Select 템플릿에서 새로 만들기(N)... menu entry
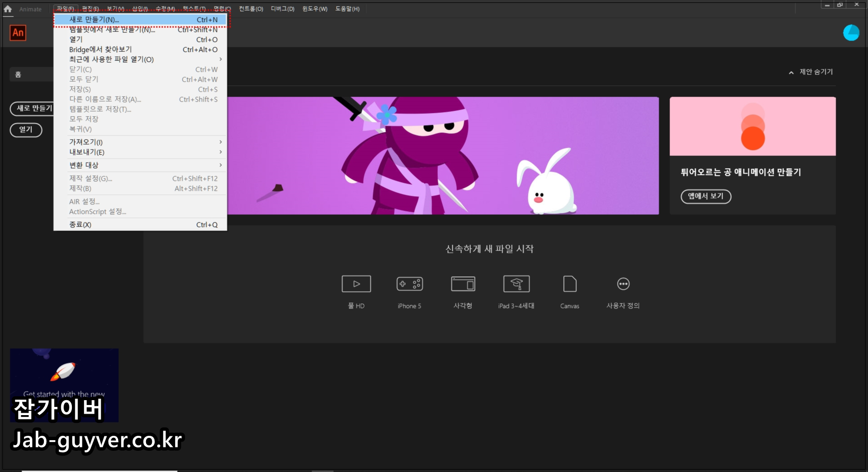Image resolution: width=868 pixels, height=472 pixels. [140, 29]
